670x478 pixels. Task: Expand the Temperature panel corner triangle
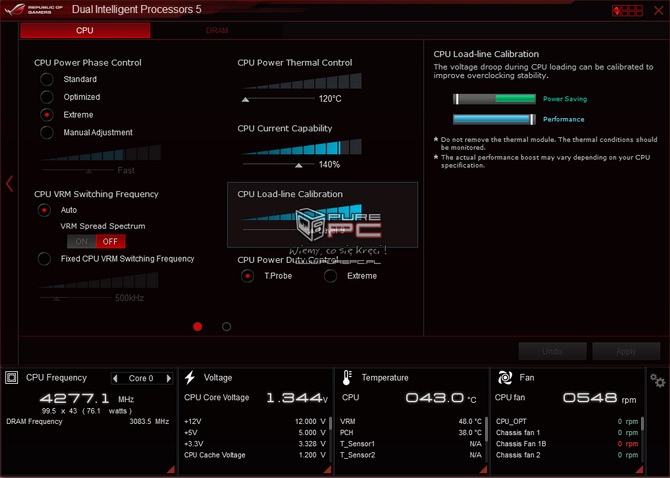(484, 469)
